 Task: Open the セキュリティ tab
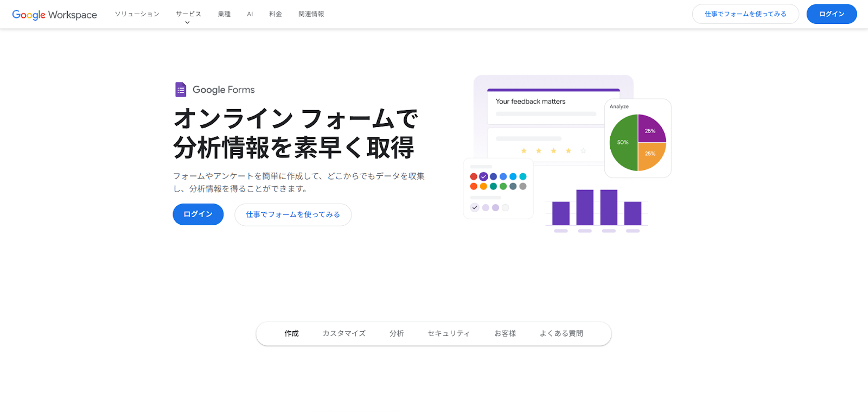449,333
